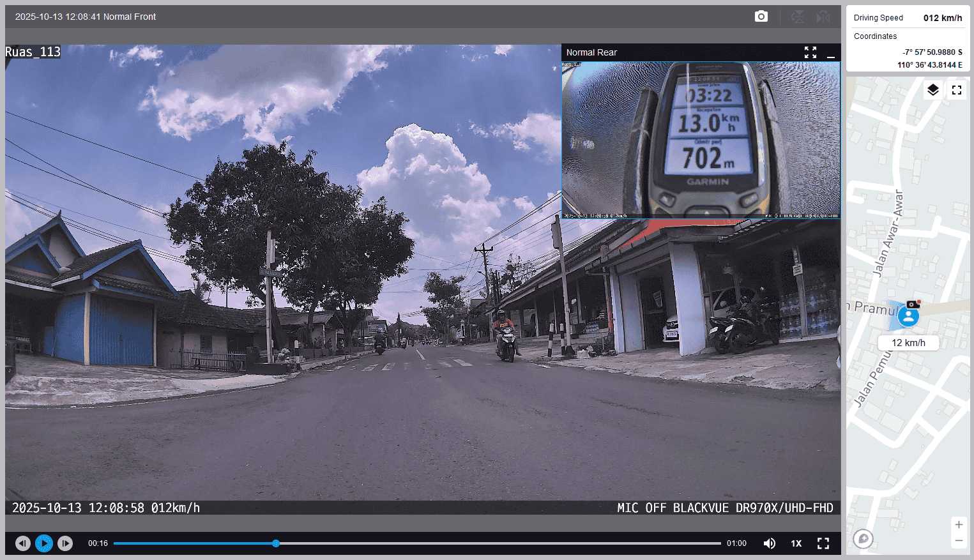Mute the video volume
This screenshot has width=974, height=560.
coord(770,543)
